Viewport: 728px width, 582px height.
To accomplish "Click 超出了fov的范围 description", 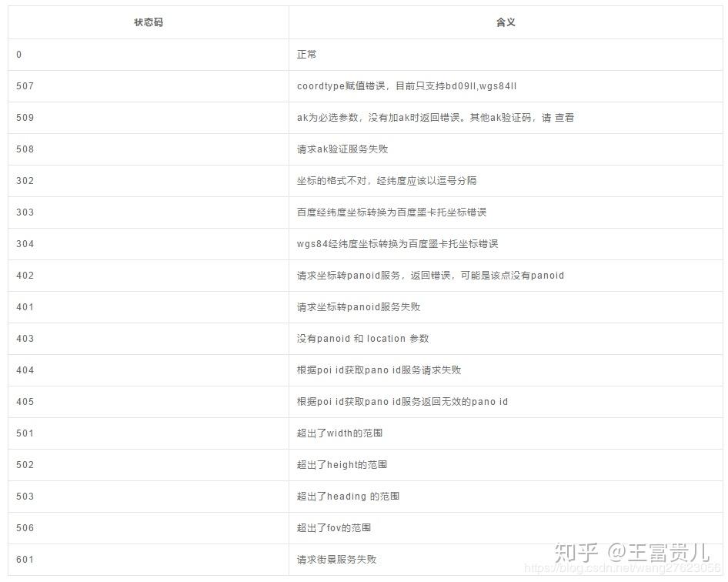I will [334, 529].
